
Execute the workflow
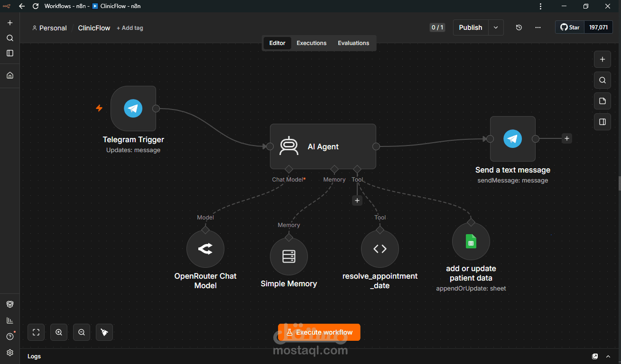[x=319, y=332]
